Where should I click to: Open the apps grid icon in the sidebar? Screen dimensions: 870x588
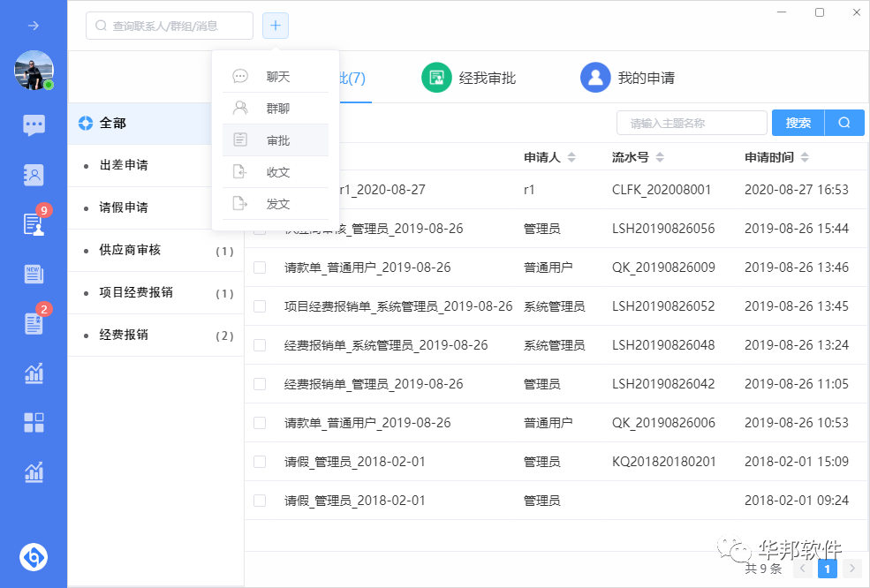pyautogui.click(x=34, y=423)
